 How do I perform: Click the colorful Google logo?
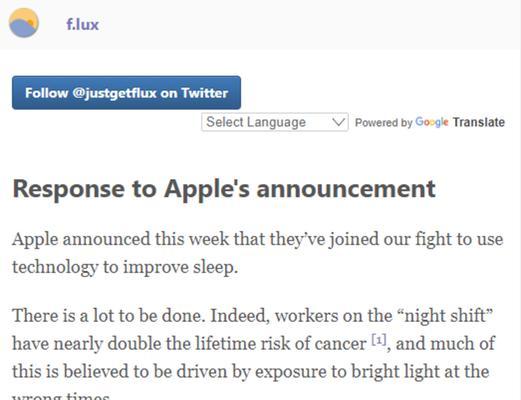point(432,122)
